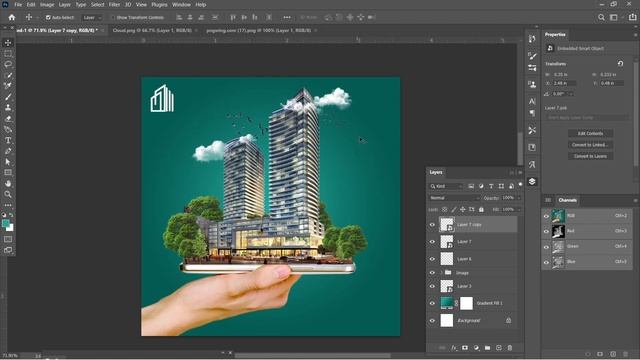
Task: Hide the Background layer eye
Action: 432,320
